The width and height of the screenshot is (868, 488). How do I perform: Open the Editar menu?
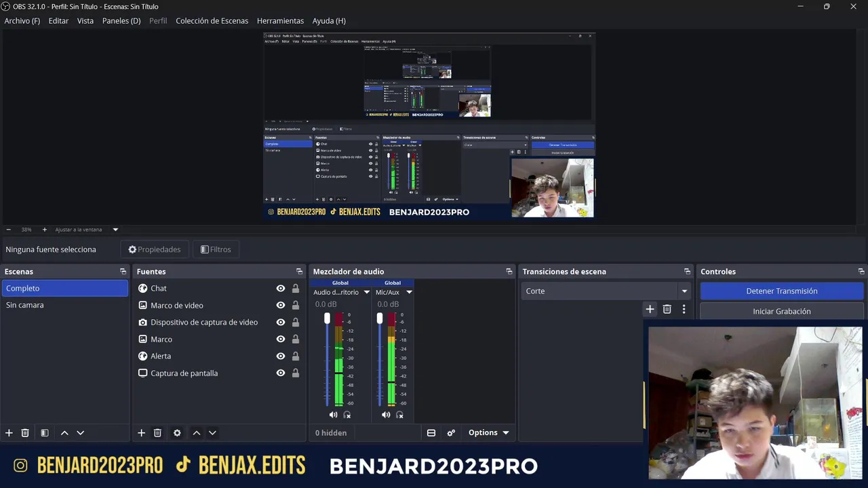[x=58, y=21]
